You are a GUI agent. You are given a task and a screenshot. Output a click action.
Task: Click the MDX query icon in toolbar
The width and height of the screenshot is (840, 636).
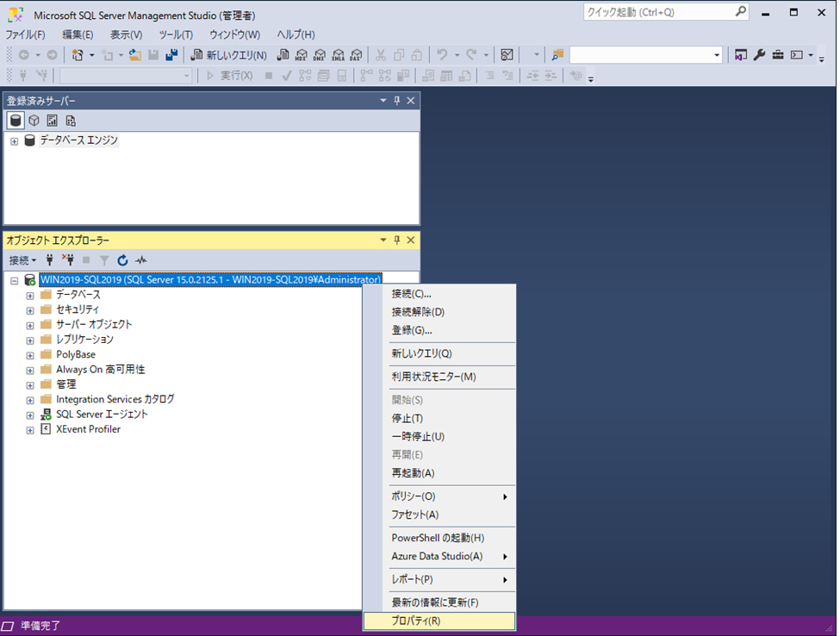click(x=302, y=55)
